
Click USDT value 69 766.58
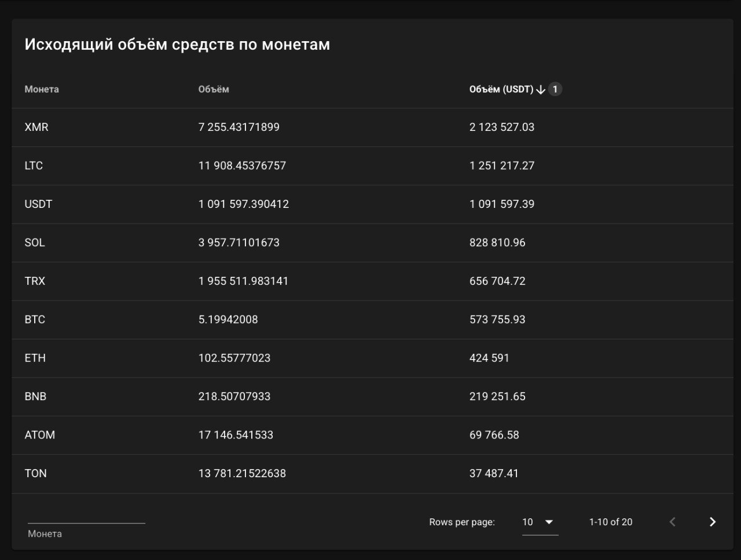coord(494,435)
